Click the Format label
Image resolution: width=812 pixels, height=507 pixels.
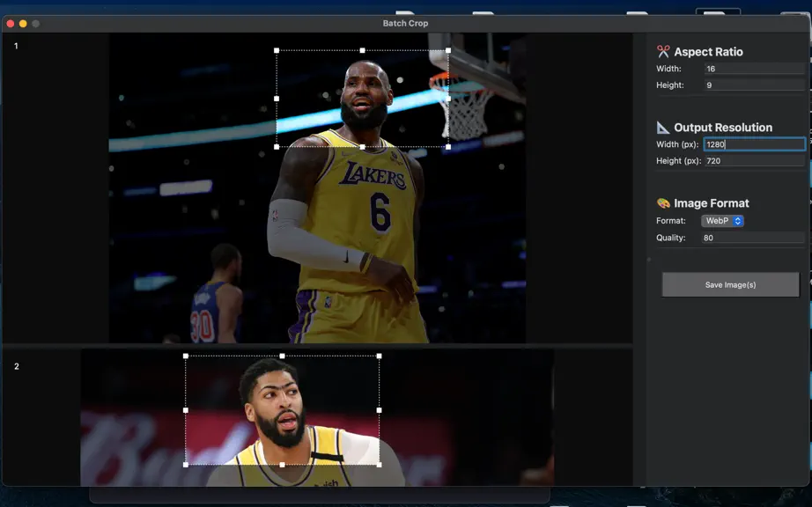[670, 221]
